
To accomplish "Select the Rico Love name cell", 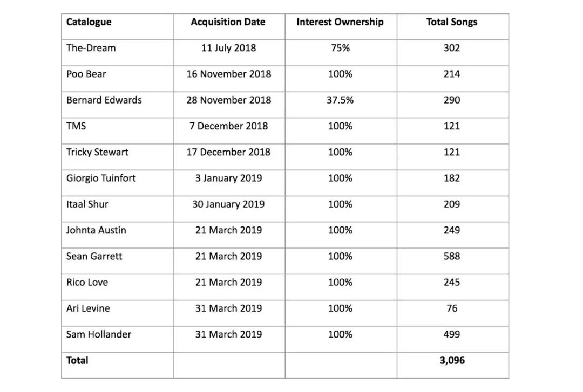I will pyautogui.click(x=117, y=287).
